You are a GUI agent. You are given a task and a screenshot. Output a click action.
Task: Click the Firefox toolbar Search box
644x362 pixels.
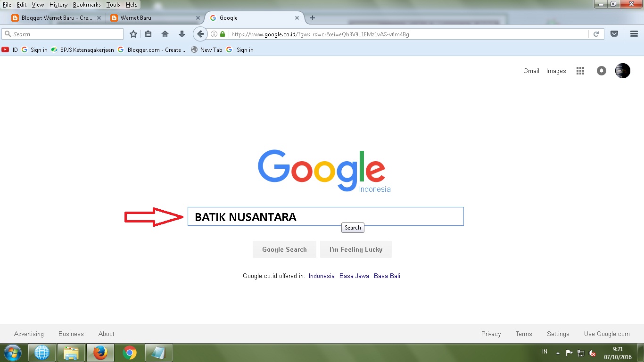point(63,34)
